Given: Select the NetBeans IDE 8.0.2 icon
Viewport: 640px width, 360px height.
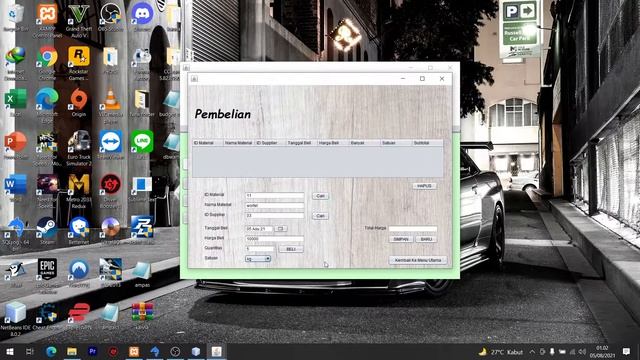Looking at the screenshot, I should [x=16, y=318].
